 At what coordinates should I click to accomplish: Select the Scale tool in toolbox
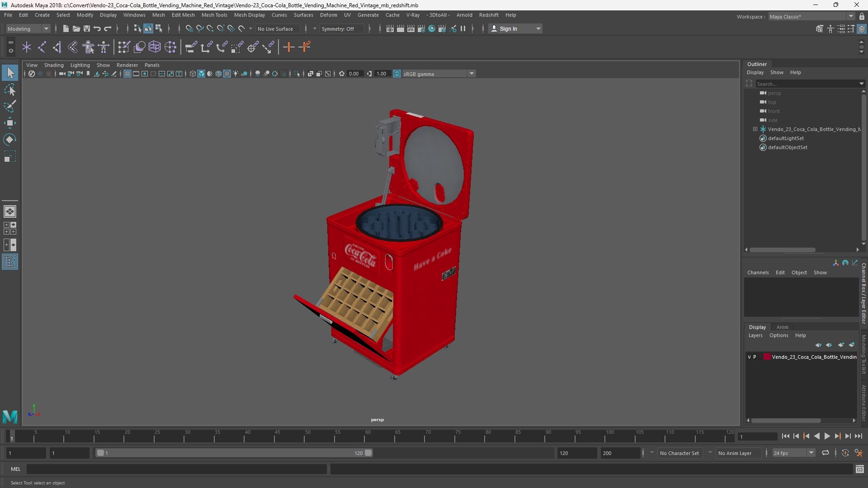point(10,156)
